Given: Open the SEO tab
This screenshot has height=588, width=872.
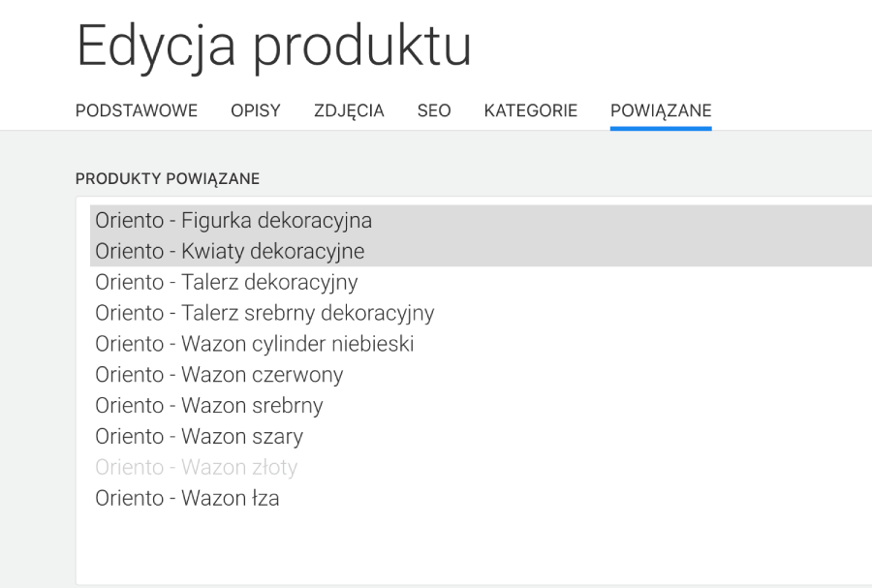Looking at the screenshot, I should 433,110.
